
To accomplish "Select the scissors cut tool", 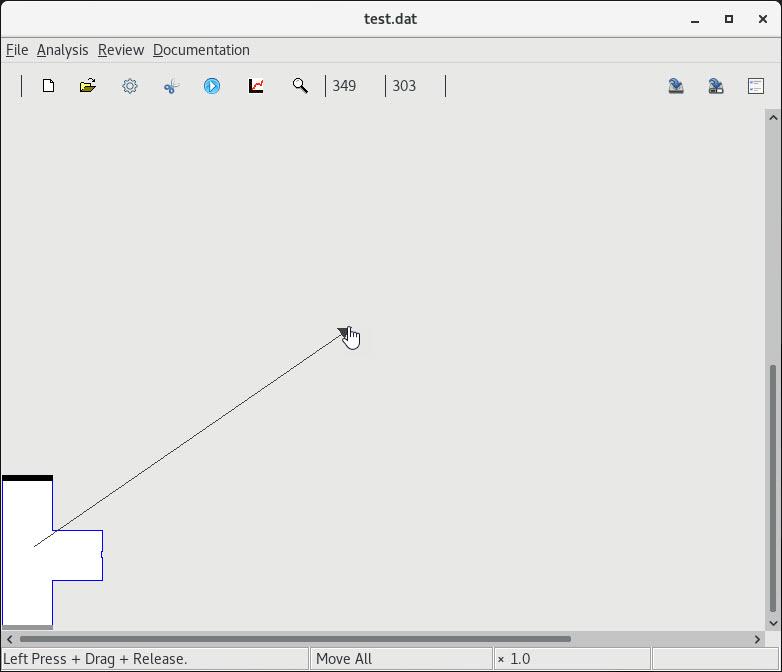I will click(171, 86).
